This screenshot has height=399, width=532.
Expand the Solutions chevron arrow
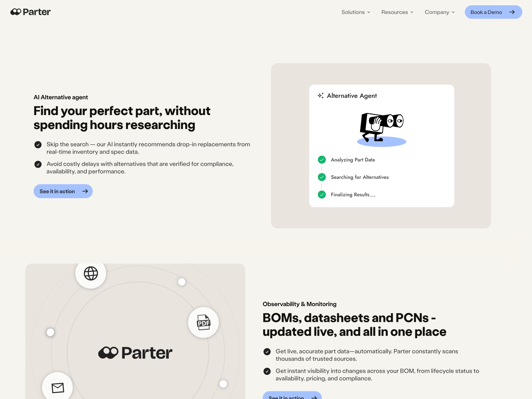click(368, 12)
